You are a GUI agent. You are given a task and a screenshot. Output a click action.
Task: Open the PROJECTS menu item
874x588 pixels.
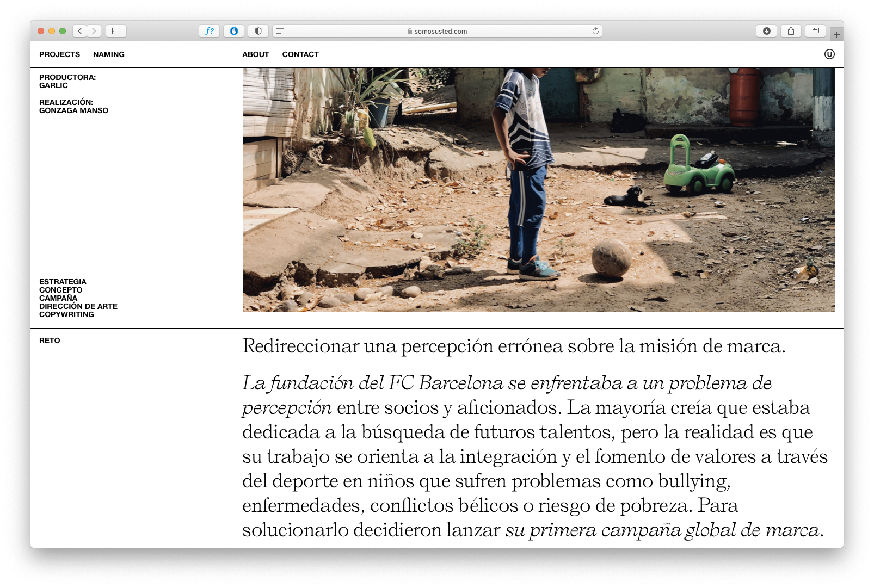[59, 54]
